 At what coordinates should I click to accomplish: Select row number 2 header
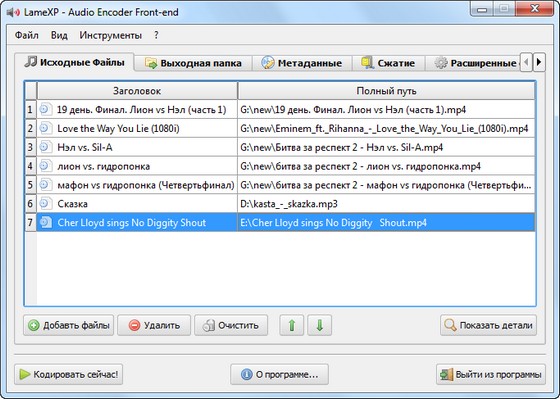click(30, 128)
